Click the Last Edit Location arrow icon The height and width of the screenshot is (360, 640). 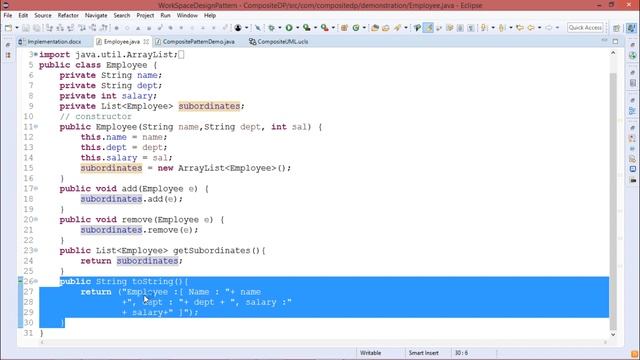[x=520, y=28]
